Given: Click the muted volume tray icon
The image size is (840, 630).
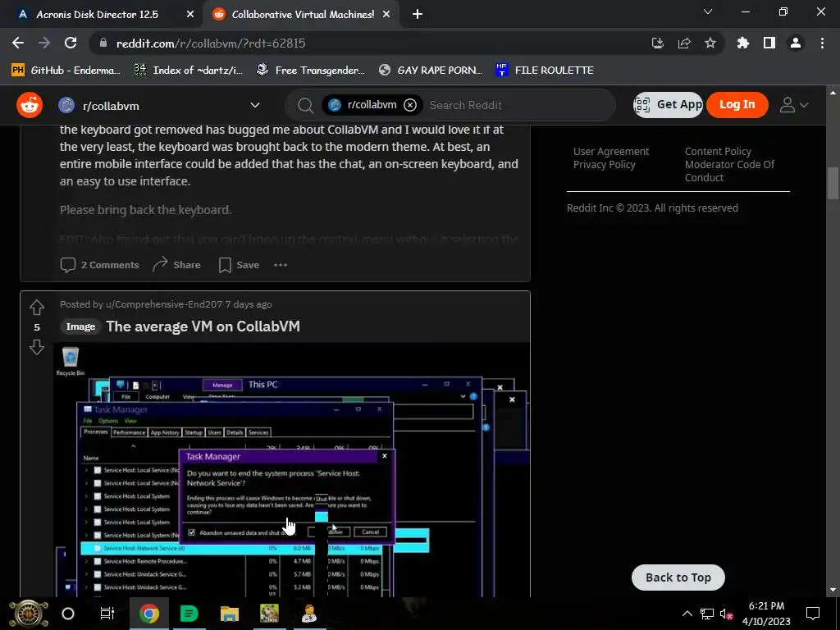Looking at the screenshot, I should pyautogui.click(x=727, y=614).
